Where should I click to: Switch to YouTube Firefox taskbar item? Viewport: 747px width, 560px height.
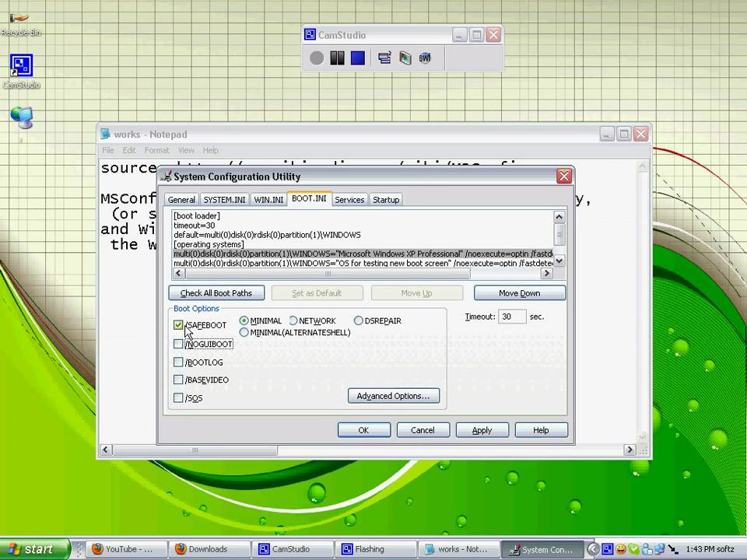127,549
